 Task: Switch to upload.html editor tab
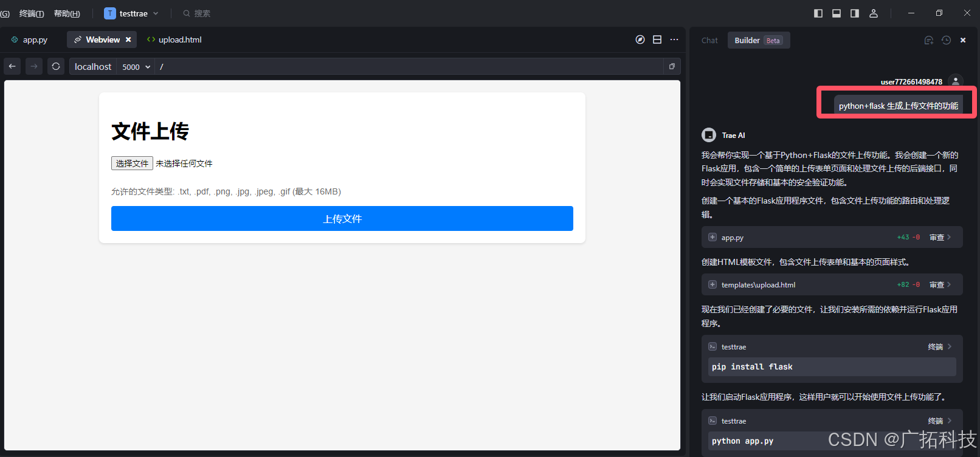tap(174, 40)
